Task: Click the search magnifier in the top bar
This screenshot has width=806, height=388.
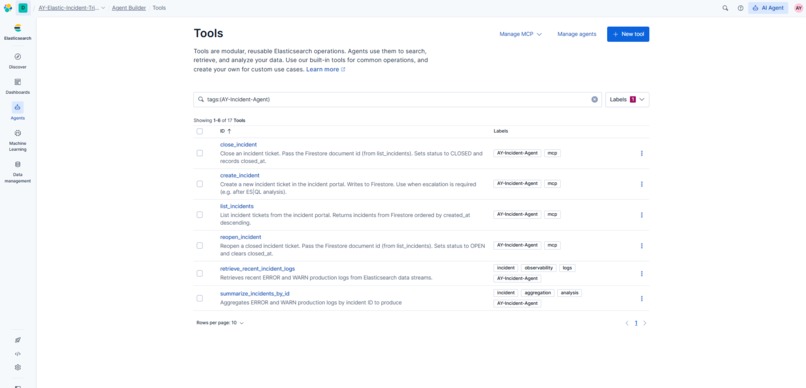Action: 725,8
